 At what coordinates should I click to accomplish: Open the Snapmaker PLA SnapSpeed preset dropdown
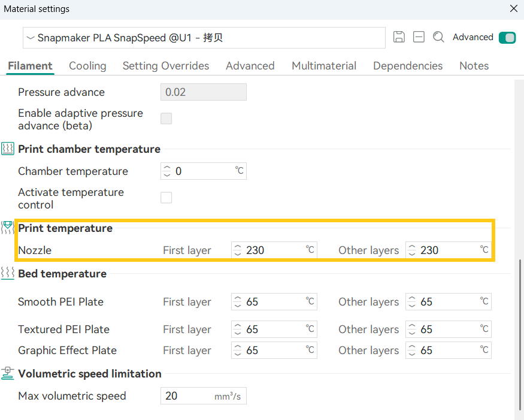click(204, 38)
